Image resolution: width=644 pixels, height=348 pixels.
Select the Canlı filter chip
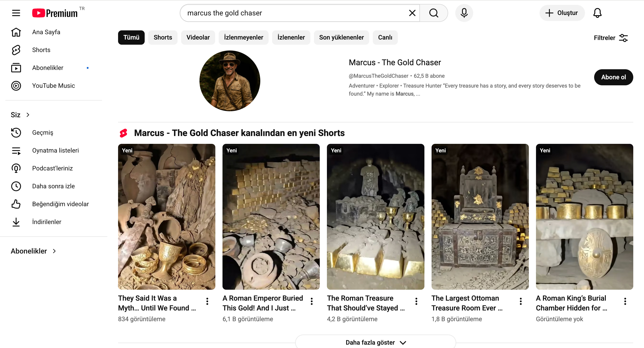385,38
